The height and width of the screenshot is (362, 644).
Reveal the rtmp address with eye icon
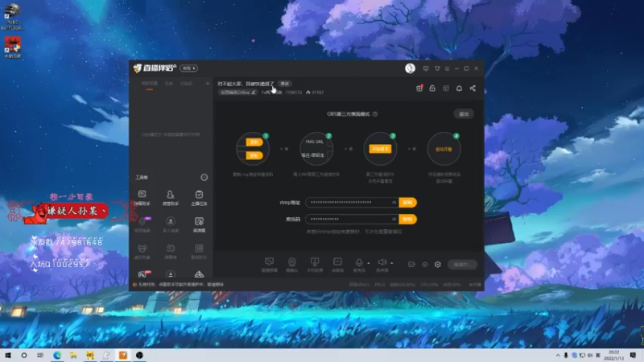(x=394, y=203)
